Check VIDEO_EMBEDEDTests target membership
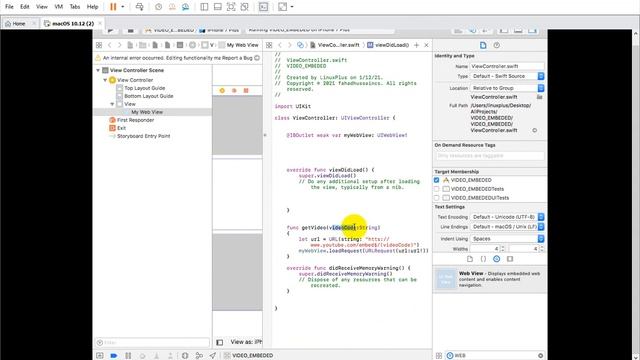 [x=436, y=189]
